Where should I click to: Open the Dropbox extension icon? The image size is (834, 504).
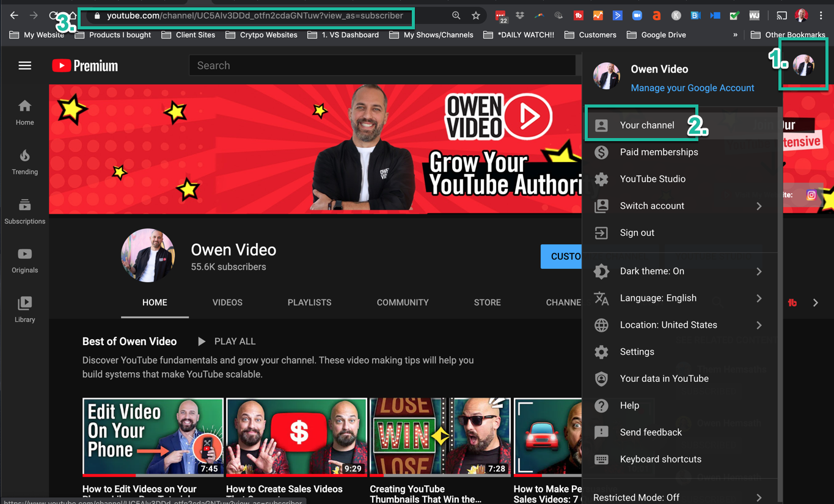point(520,16)
